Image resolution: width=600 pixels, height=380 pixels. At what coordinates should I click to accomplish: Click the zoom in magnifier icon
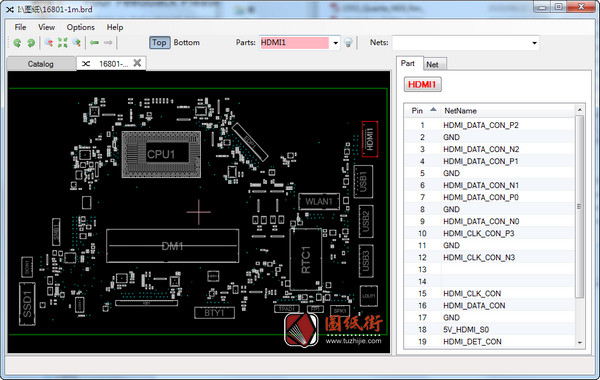[x=77, y=42]
